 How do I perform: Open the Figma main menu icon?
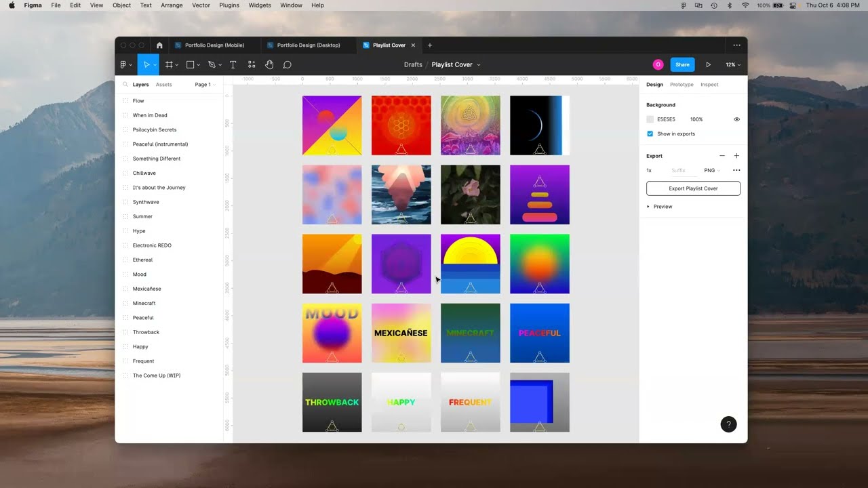[x=123, y=64]
